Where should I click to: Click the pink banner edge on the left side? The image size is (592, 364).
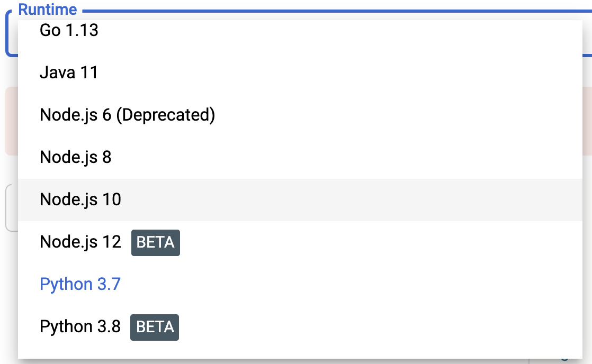(11, 121)
